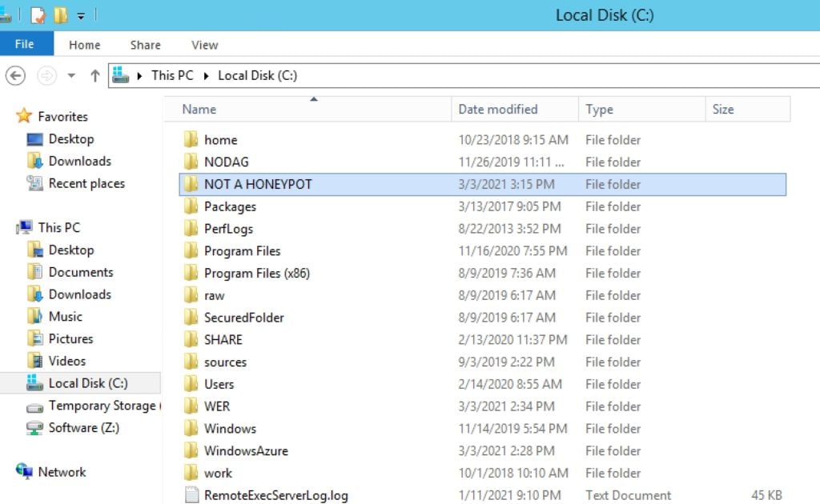Click the RemoteExecServerLog.log file icon
Image resolution: width=820 pixels, height=504 pixels.
pos(191,495)
